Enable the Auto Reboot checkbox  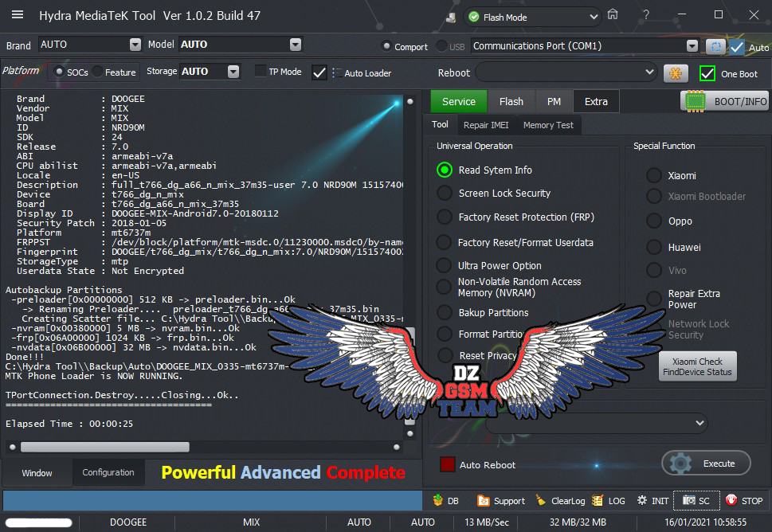(448, 464)
